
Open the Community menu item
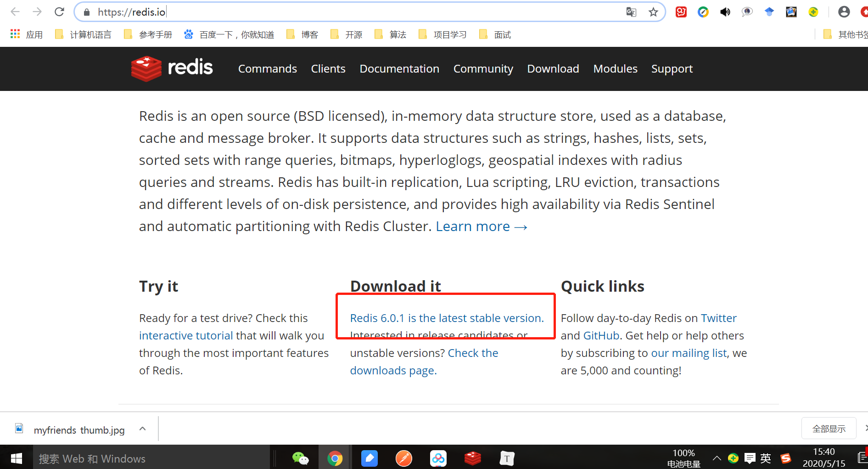[x=483, y=69]
